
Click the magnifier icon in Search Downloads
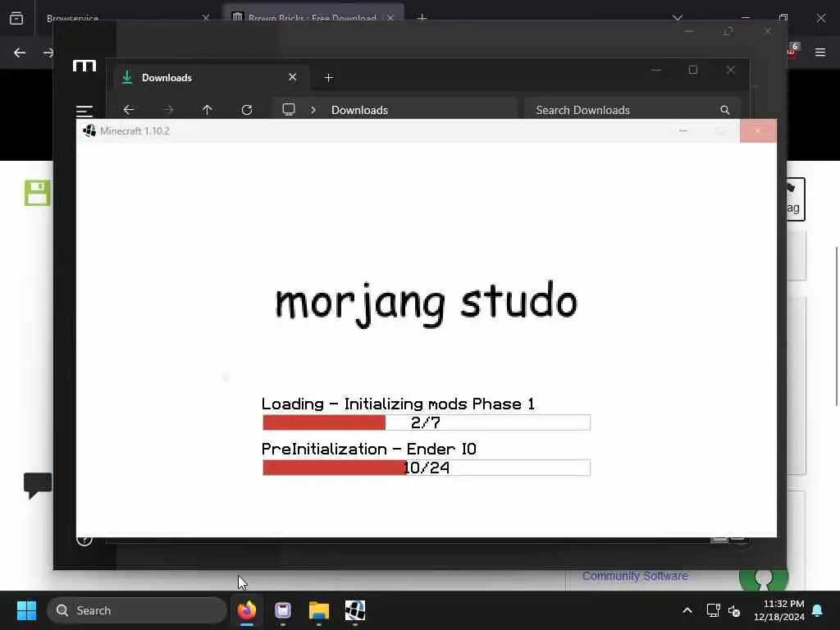[725, 110]
